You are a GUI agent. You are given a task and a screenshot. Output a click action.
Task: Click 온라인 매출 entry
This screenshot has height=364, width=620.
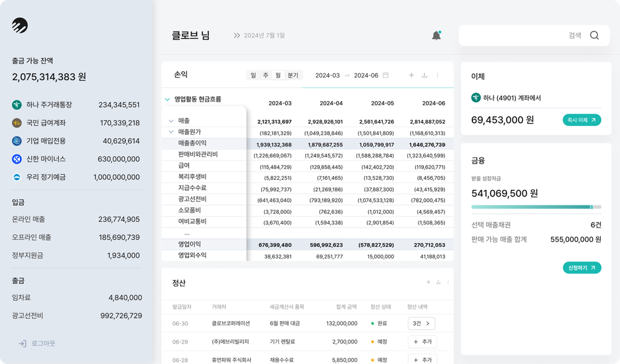[x=76, y=219]
